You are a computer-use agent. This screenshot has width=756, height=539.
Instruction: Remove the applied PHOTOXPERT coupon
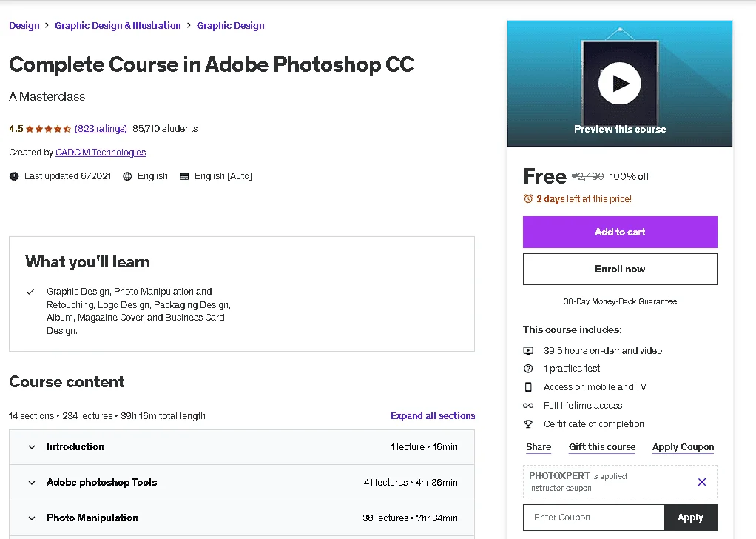pyautogui.click(x=702, y=481)
